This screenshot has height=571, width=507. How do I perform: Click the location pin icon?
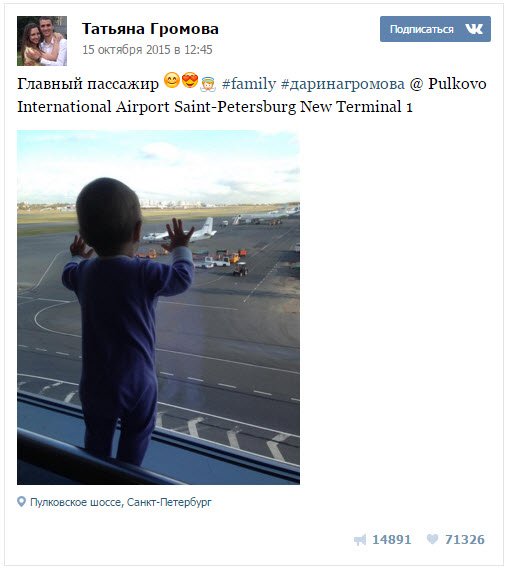click(21, 502)
